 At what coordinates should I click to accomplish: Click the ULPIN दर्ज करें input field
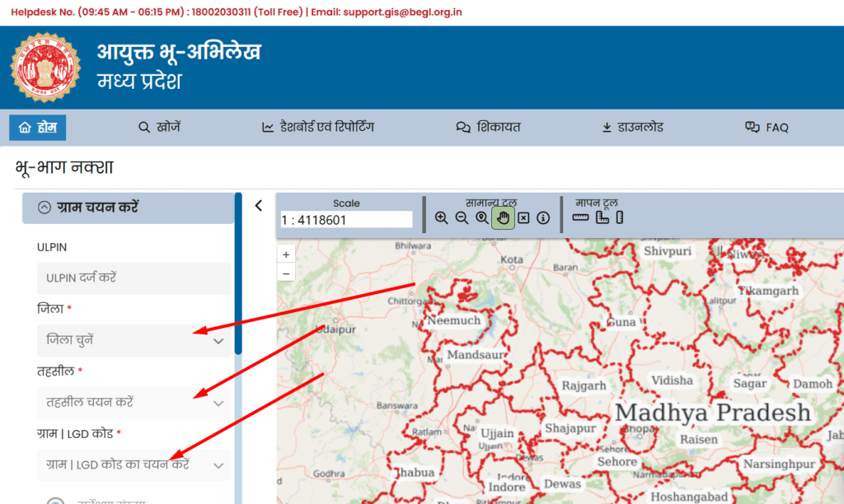pos(135,278)
